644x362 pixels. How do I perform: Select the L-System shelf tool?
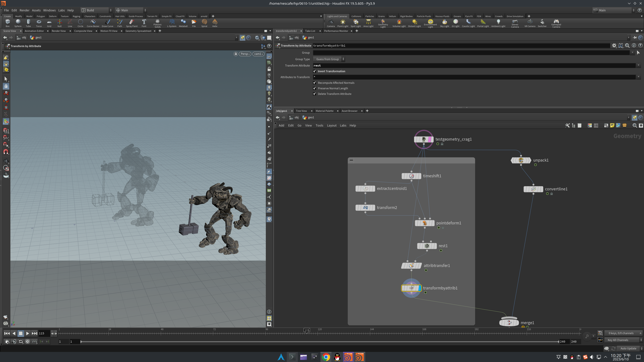(172, 23)
